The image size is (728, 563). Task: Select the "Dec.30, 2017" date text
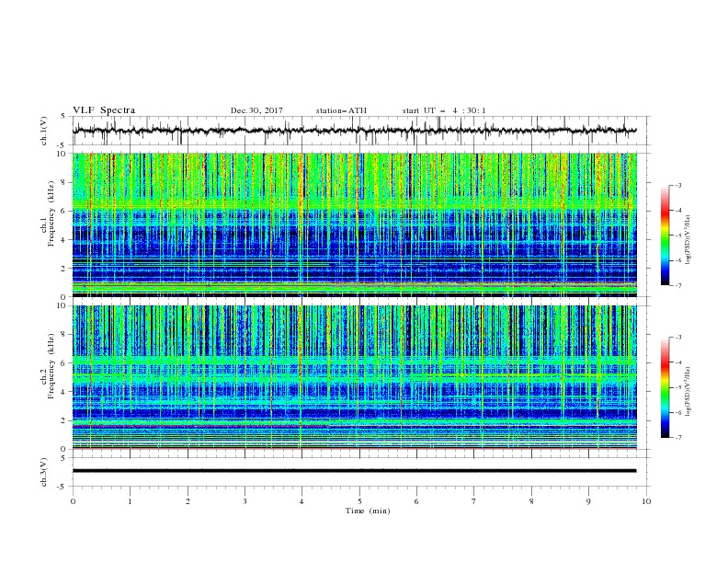pyautogui.click(x=256, y=110)
